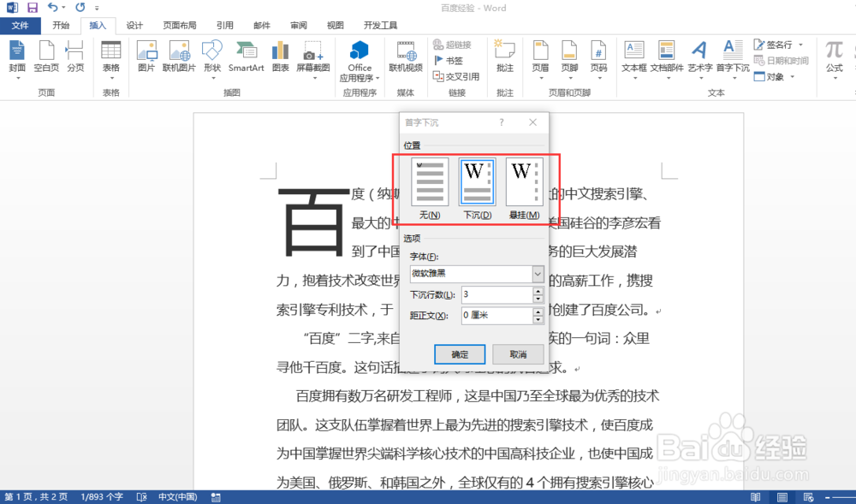Switch to the 审阅 (Review) tab
Image resolution: width=856 pixels, height=504 pixels.
(x=299, y=26)
